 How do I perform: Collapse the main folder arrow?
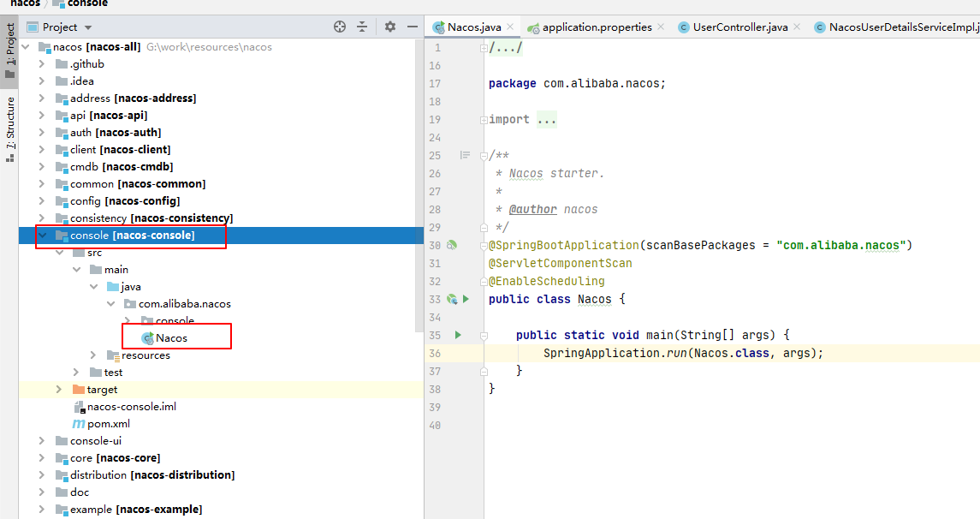pyautogui.click(x=76, y=270)
